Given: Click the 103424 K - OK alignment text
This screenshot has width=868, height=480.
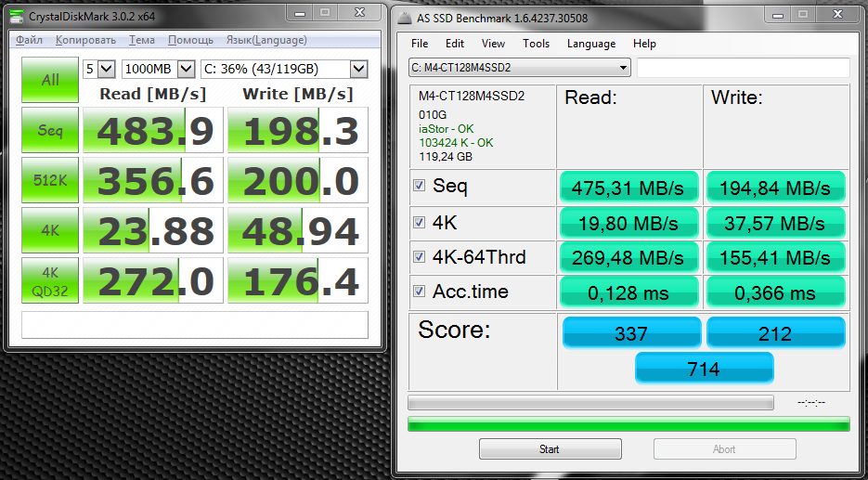Looking at the screenshot, I should point(456,142).
